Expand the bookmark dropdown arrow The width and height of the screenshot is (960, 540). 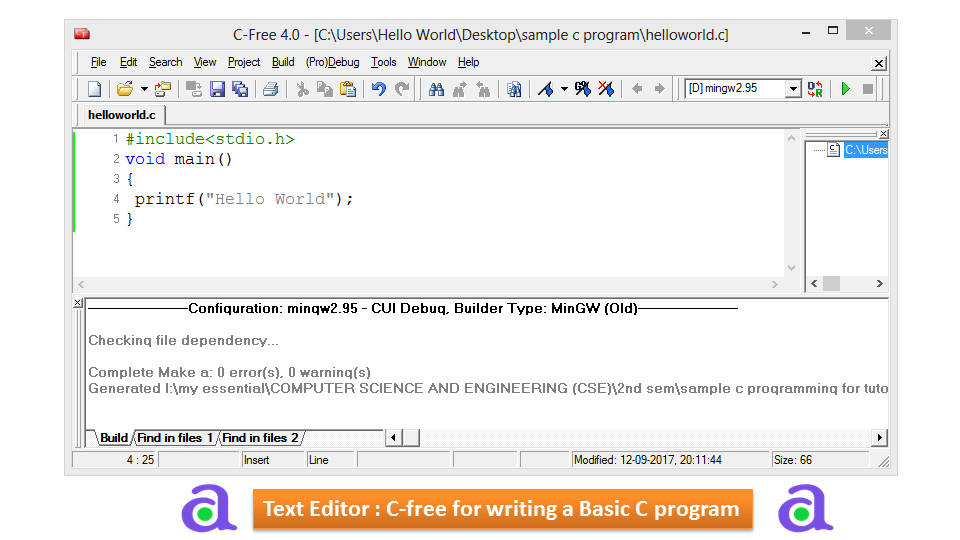pos(564,89)
